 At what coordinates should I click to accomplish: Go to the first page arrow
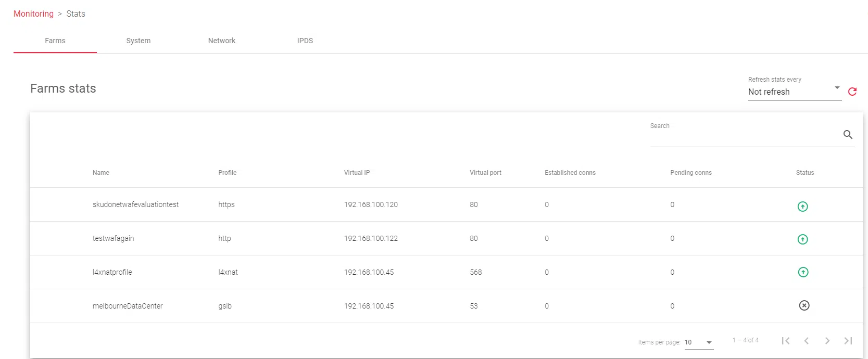[786, 341]
